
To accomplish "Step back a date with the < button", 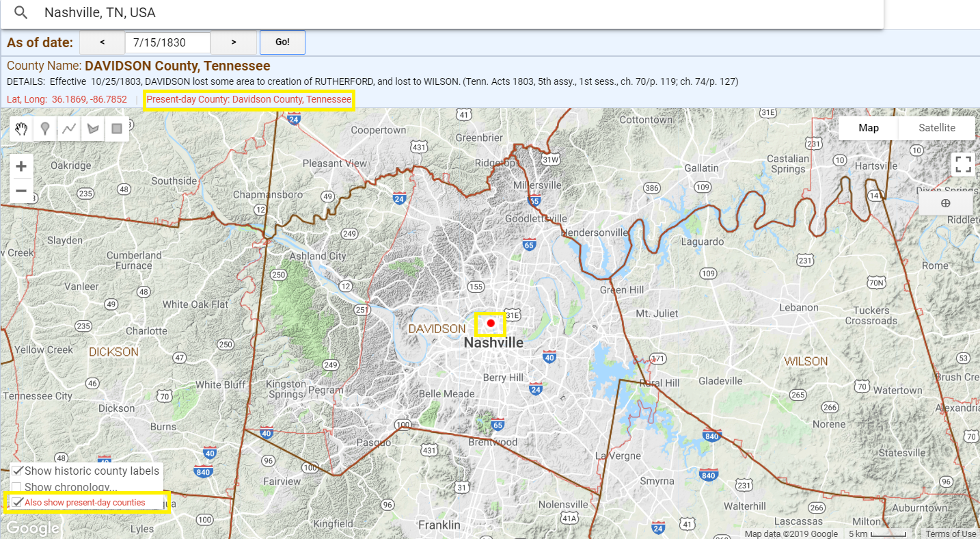I will (102, 42).
